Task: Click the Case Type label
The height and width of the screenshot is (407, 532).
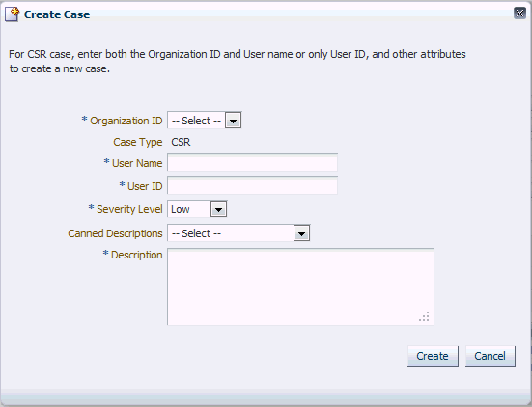Action: coord(138,142)
